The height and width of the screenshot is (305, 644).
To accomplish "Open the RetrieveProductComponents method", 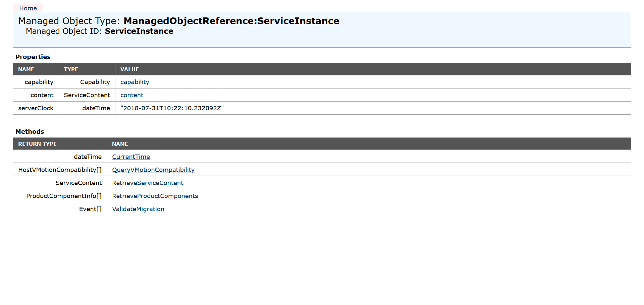I will [155, 196].
